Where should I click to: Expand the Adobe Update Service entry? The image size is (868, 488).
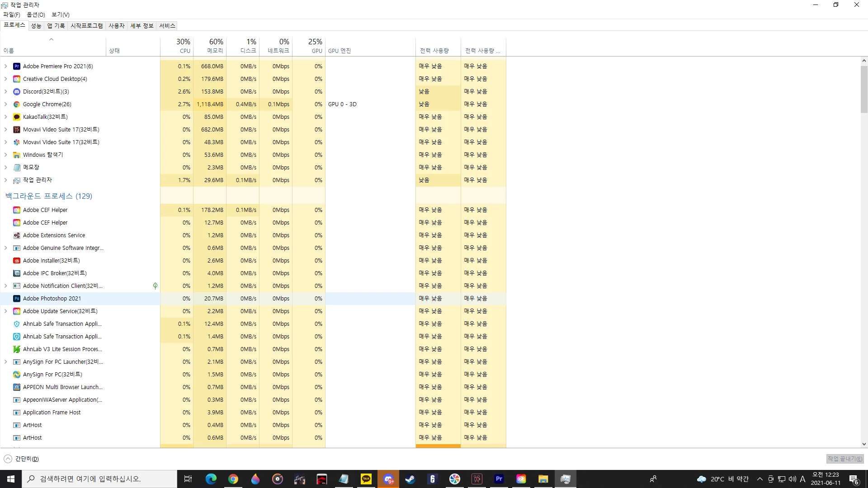(5, 311)
